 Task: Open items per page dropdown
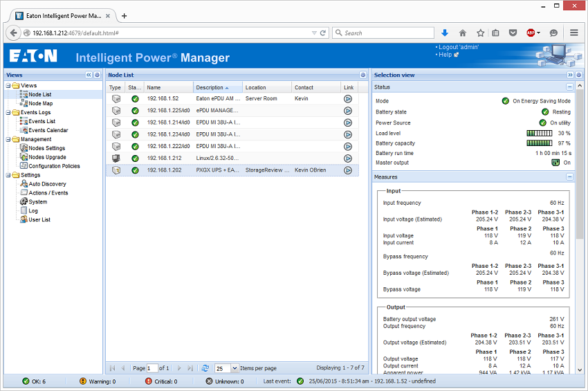click(235, 368)
